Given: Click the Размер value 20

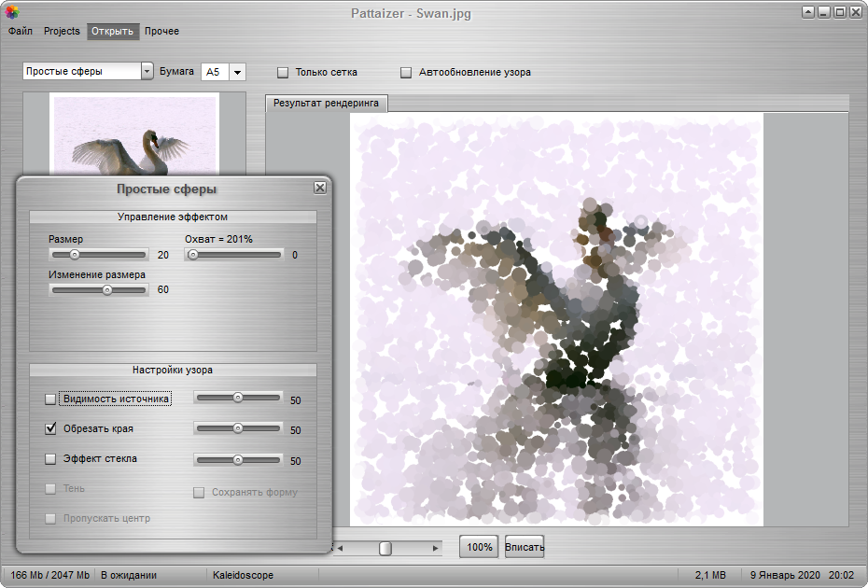Looking at the screenshot, I should pyautogui.click(x=163, y=255).
